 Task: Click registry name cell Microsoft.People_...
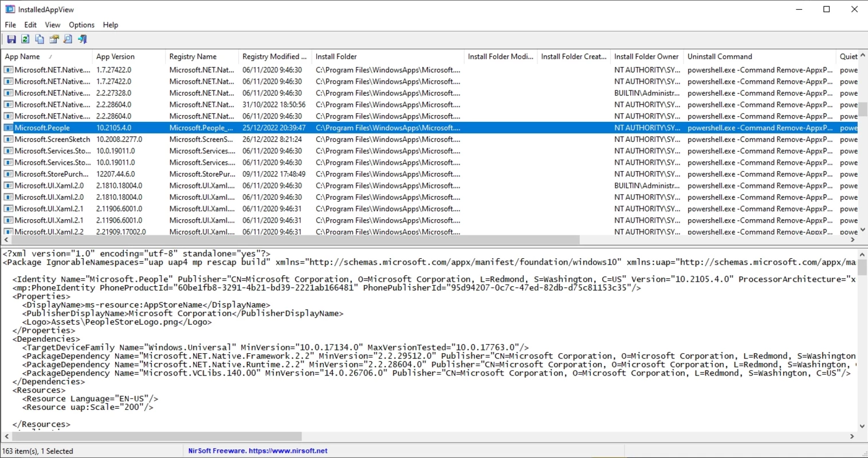click(x=201, y=128)
